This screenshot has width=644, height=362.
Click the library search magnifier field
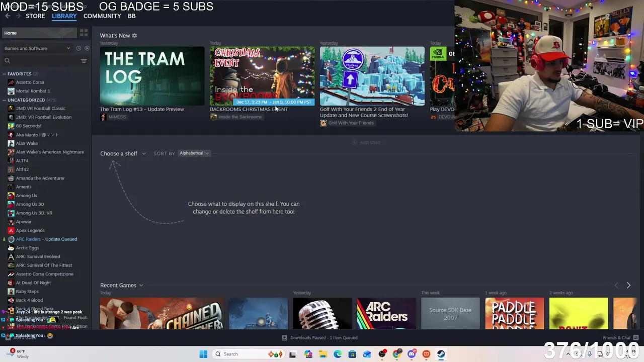[x=7, y=61]
